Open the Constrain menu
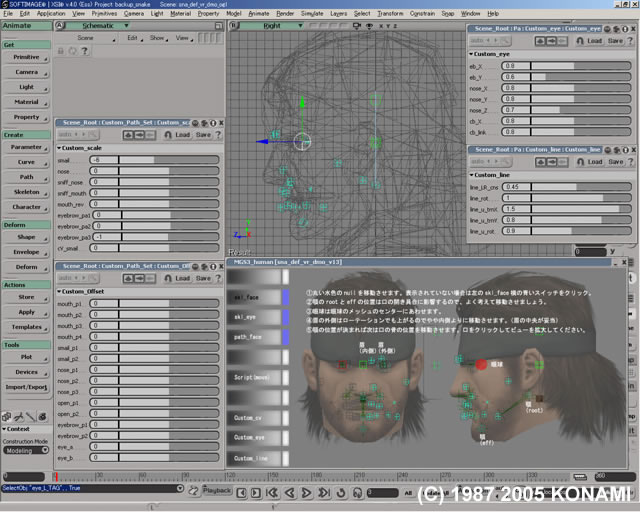Screen dimensions: 640x512 [422, 13]
